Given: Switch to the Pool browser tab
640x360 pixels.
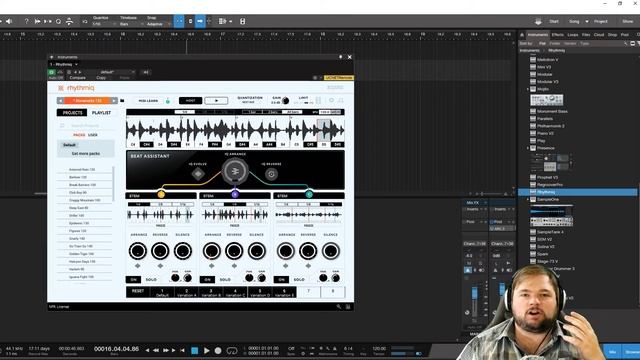Looking at the screenshot, I should (625, 35).
